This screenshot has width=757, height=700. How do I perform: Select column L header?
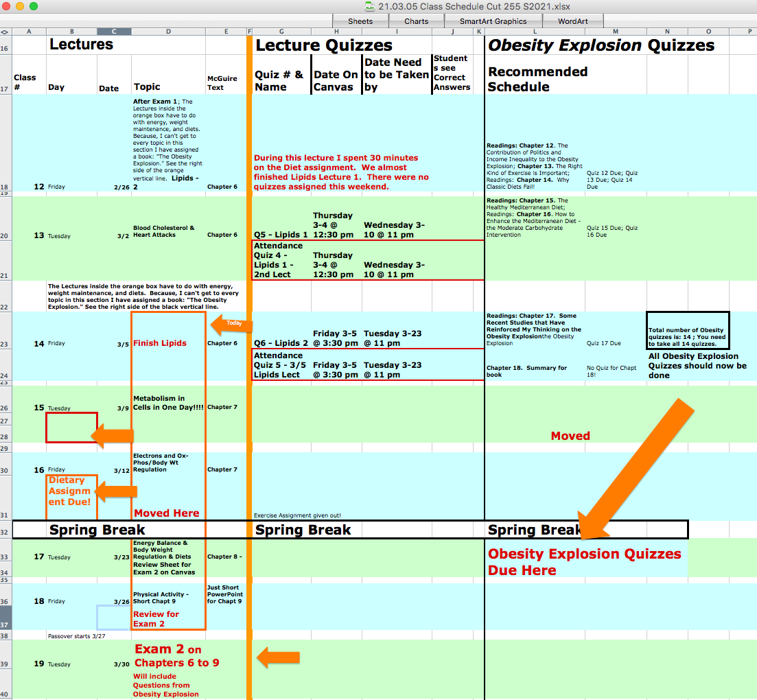[x=535, y=32]
